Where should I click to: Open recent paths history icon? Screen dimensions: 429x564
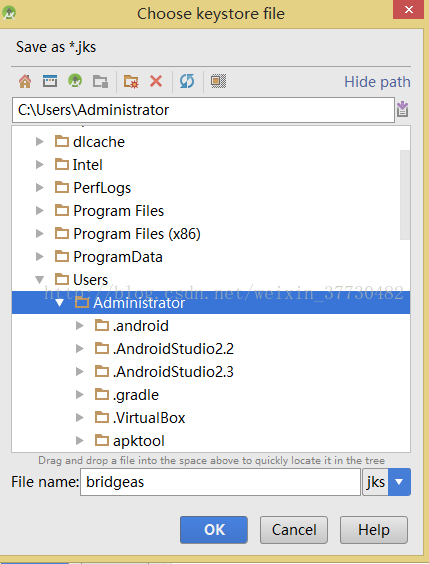coord(402,109)
